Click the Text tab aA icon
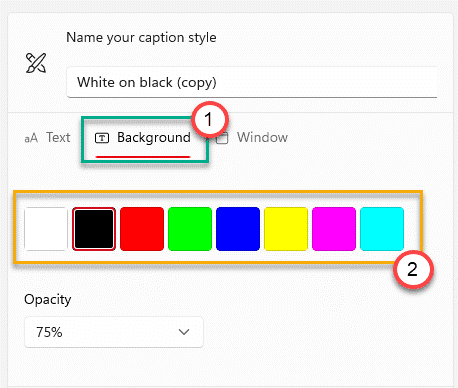This screenshot has height=388, width=458. coord(31,138)
